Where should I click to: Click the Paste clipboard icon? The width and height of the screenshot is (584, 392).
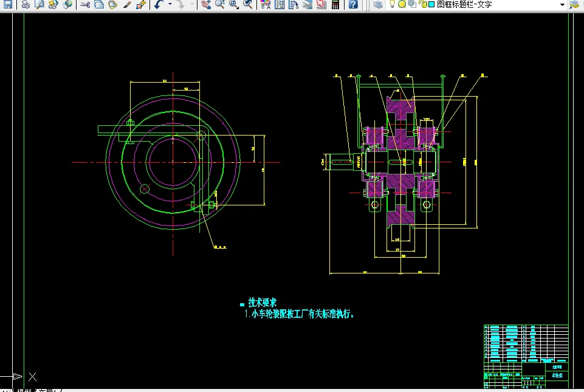tap(113, 4)
